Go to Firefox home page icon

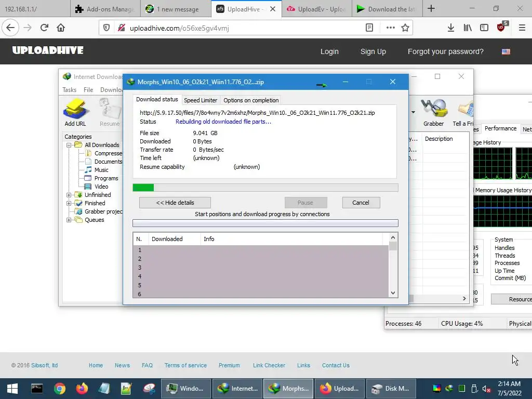pos(61,28)
